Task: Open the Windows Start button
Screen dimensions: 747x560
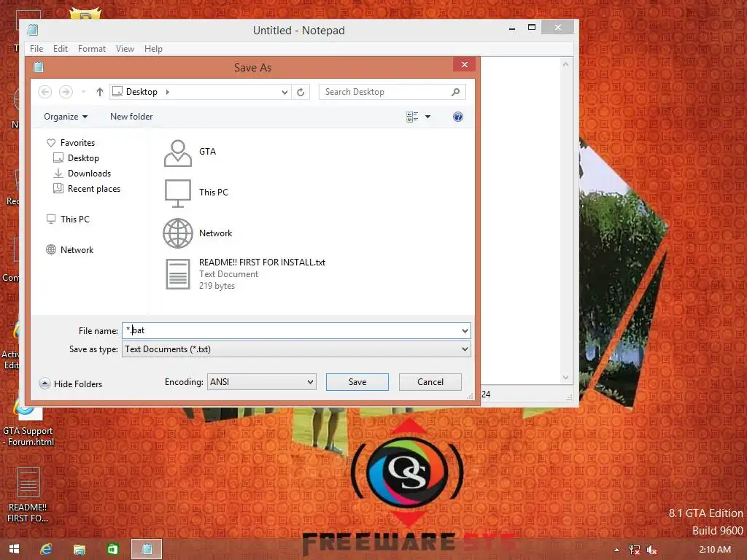Action: coord(15,549)
